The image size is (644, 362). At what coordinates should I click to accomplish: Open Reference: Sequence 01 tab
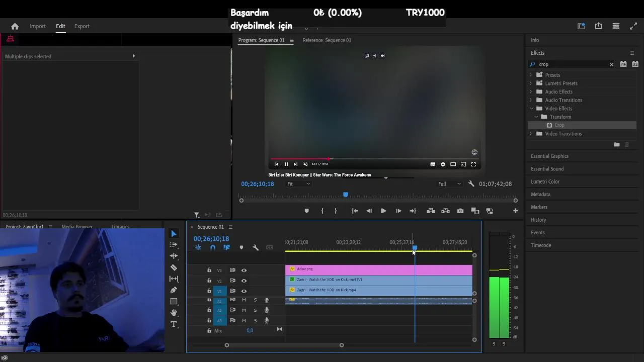coord(327,40)
